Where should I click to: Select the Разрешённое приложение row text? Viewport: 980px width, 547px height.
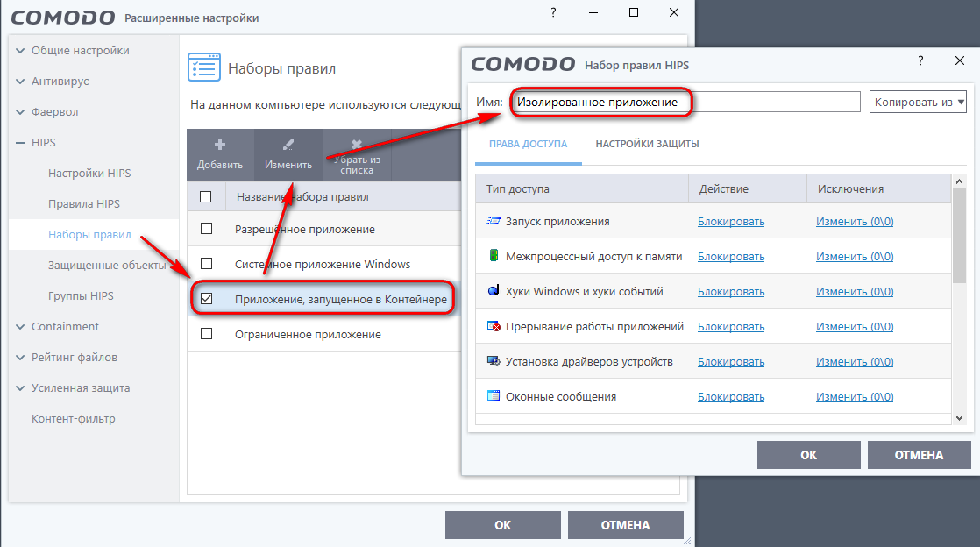pos(305,230)
